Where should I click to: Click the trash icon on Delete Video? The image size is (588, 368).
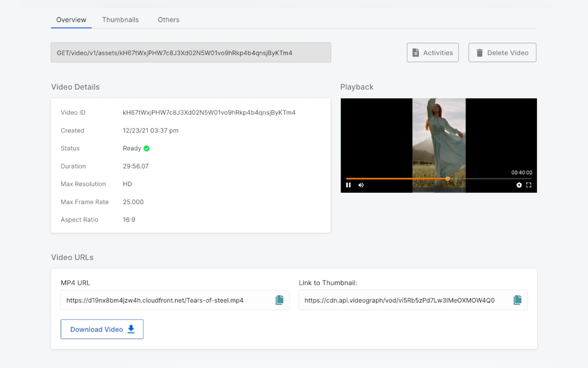coord(479,52)
